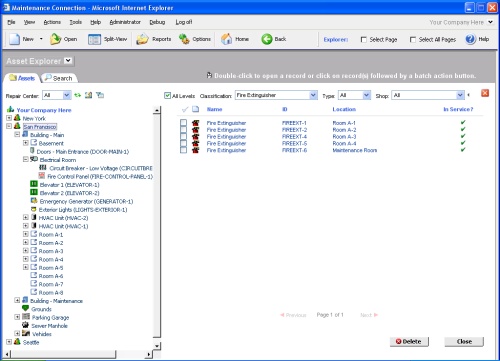Viewport: 500px width, 361px height.
Task: Click the green refresh arrows beside Repair Center
Action: [78, 95]
